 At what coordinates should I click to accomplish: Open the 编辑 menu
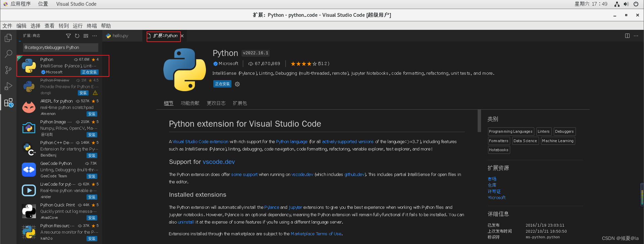coord(21,26)
